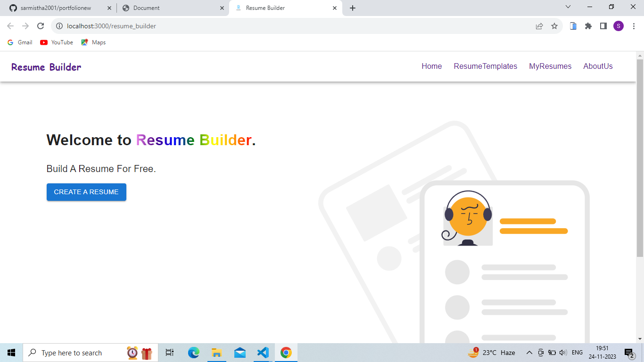Image resolution: width=644 pixels, height=362 pixels.
Task: Go to Home in navbar
Action: [x=432, y=66]
